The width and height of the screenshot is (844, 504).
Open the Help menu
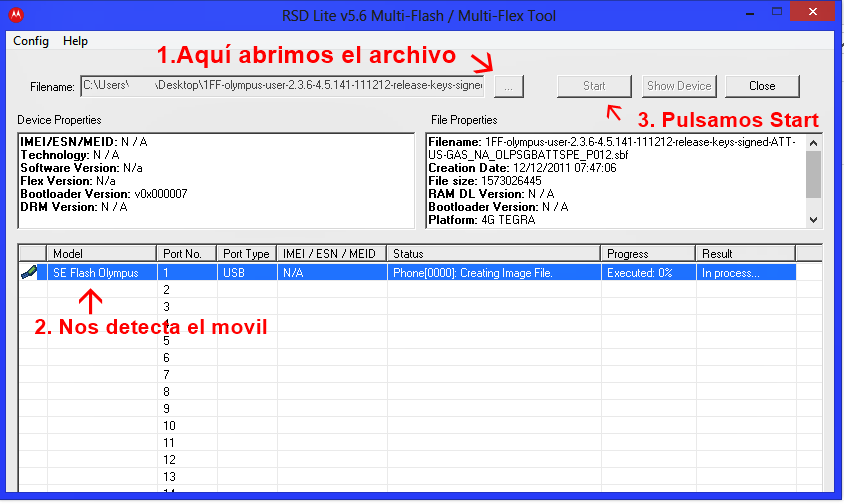point(75,41)
